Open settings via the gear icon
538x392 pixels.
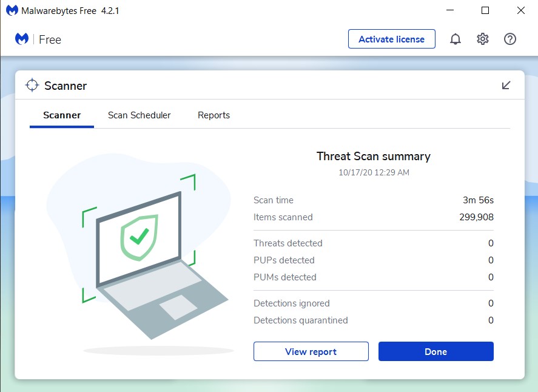(x=483, y=39)
